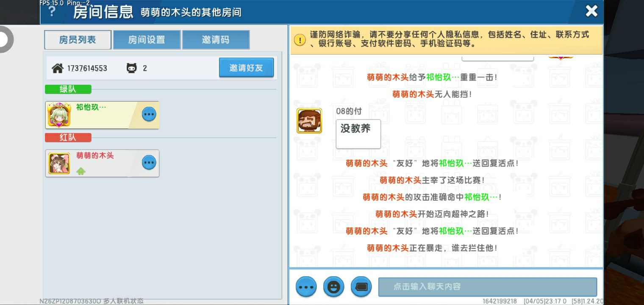This screenshot has width=644, height=305.
Task: Switch to the 房员列表 tab
Action: (x=78, y=40)
